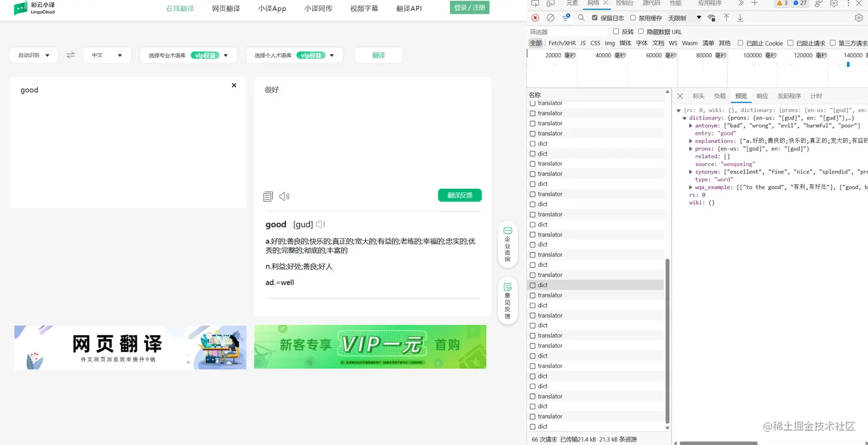
Task: Swap source and target languages
Action: (x=71, y=55)
